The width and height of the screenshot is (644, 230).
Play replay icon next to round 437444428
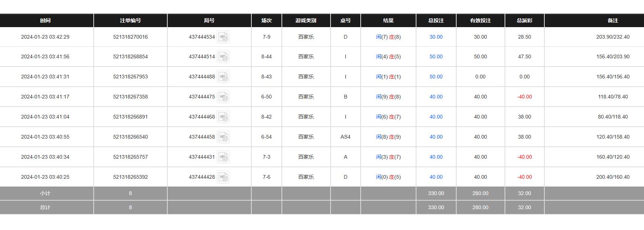click(223, 177)
